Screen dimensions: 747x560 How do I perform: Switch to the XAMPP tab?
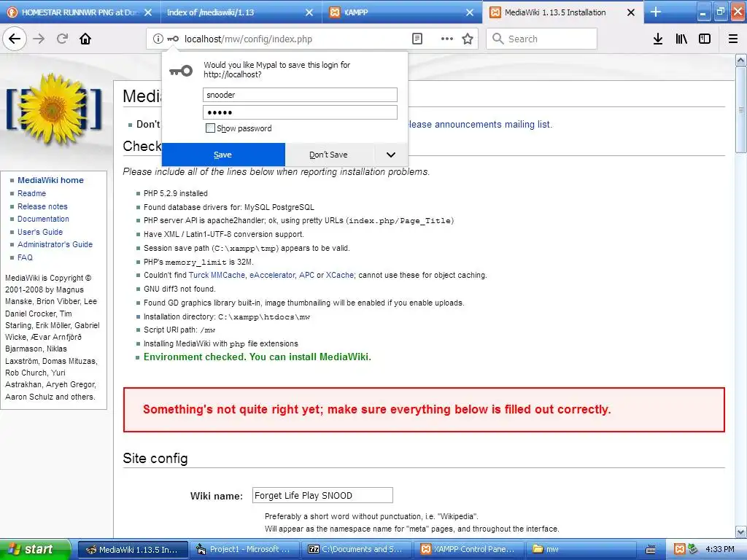coord(403,12)
